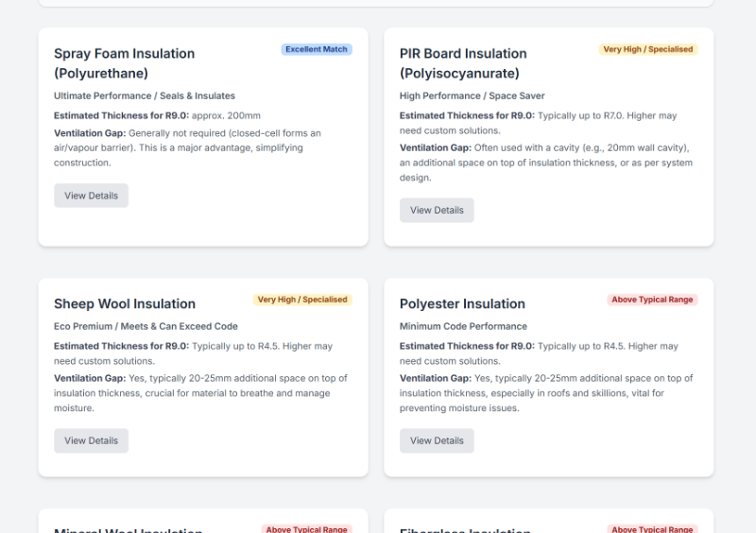Click the Eco Premium / Meets & Can Exceed Code text

146,326
